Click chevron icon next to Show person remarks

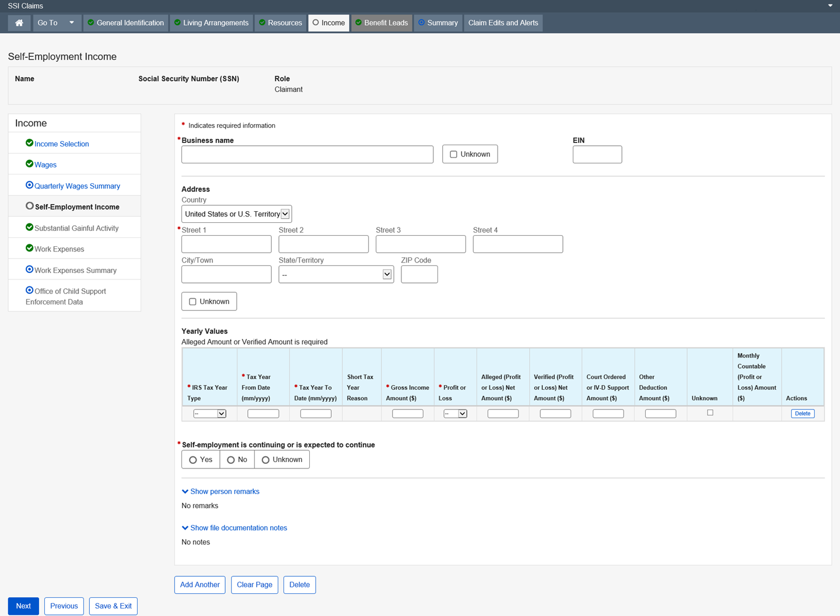(185, 492)
